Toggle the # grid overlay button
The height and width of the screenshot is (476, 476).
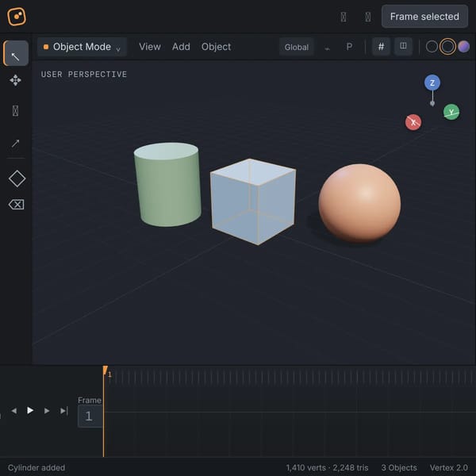coord(381,47)
